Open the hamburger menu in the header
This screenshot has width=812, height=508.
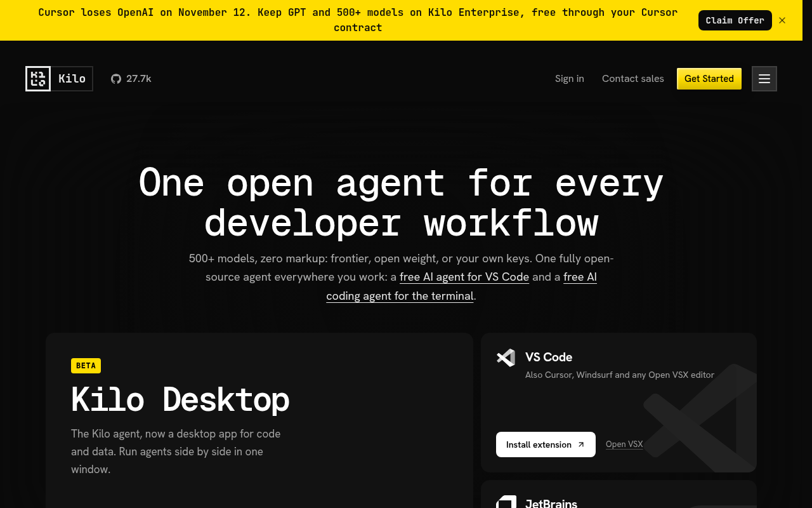[x=764, y=79]
